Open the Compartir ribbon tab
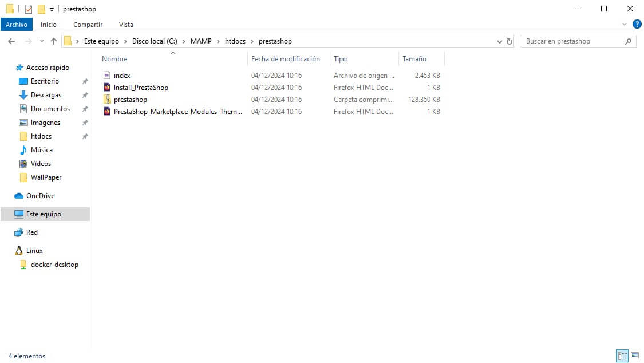This screenshot has width=644, height=363. pyautogui.click(x=88, y=25)
